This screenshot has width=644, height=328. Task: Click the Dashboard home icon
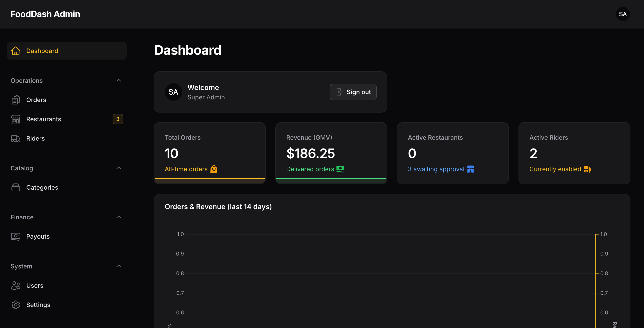(x=16, y=51)
